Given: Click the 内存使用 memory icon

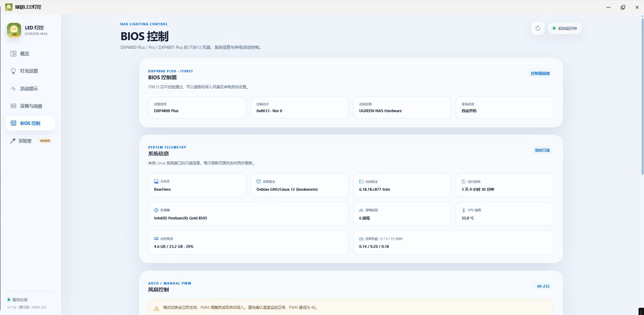Looking at the screenshot, I should click(156, 239).
